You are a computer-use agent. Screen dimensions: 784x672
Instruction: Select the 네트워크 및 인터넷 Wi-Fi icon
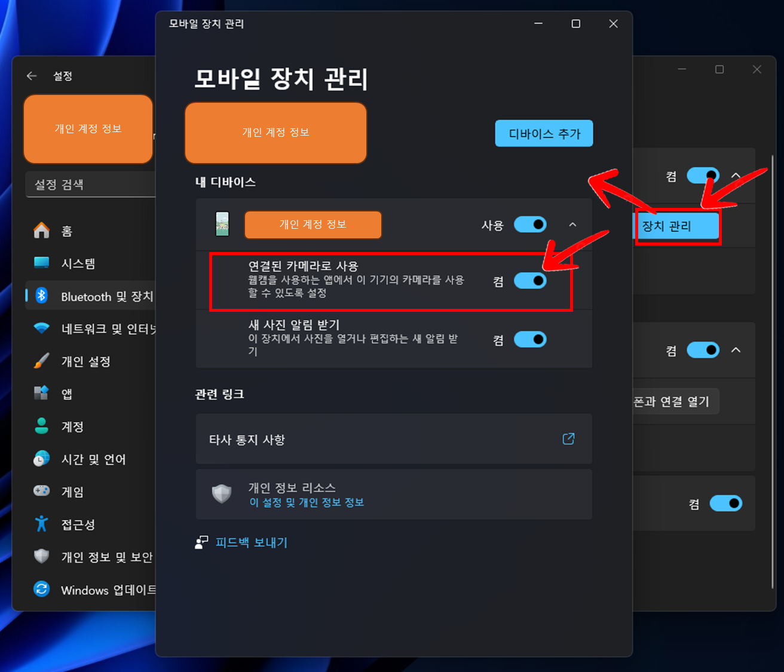[41, 328]
